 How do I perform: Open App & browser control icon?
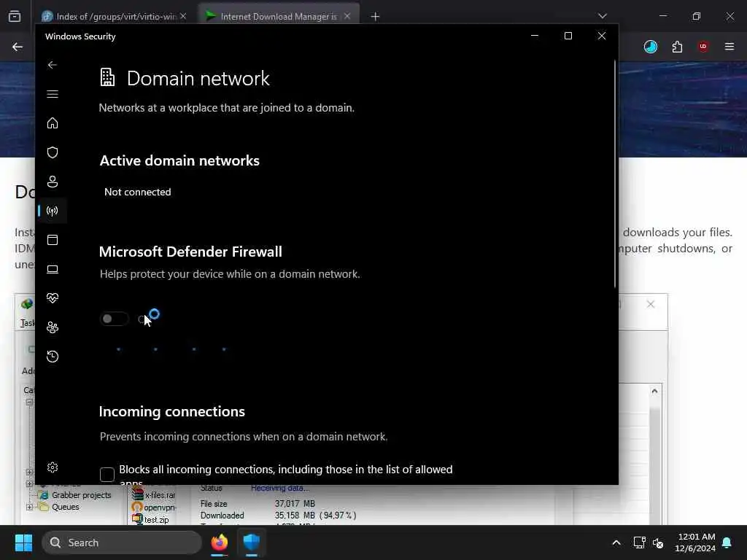coord(53,240)
